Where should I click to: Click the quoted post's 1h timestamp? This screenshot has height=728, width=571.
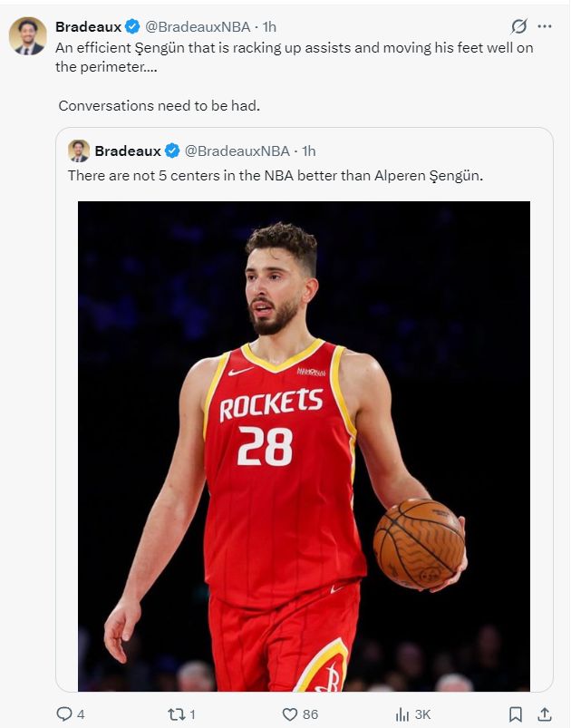click(x=309, y=150)
